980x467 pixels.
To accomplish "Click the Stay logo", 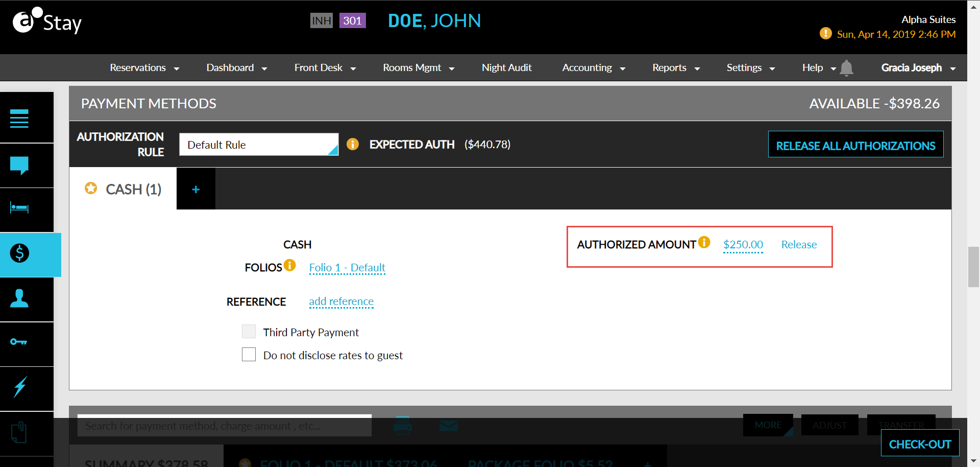I will [47, 21].
